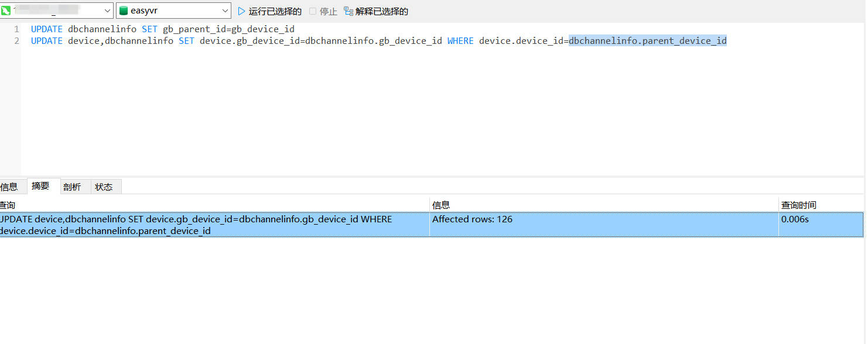Click the 查询 column header
This screenshot has width=868, height=344.
coord(214,205)
